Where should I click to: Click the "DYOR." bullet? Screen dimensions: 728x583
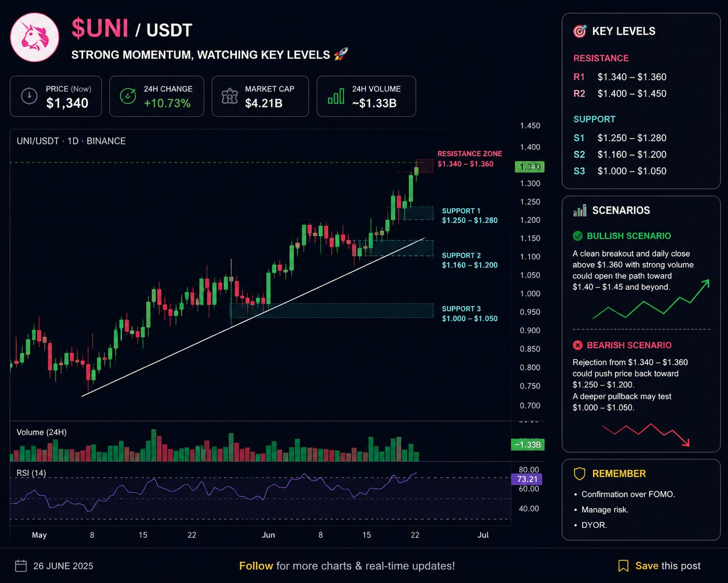coord(594,525)
